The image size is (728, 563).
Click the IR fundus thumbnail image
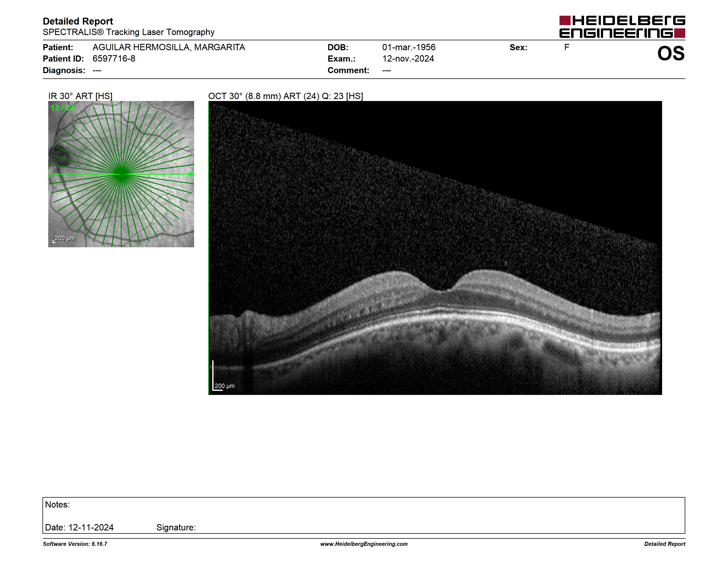point(121,174)
